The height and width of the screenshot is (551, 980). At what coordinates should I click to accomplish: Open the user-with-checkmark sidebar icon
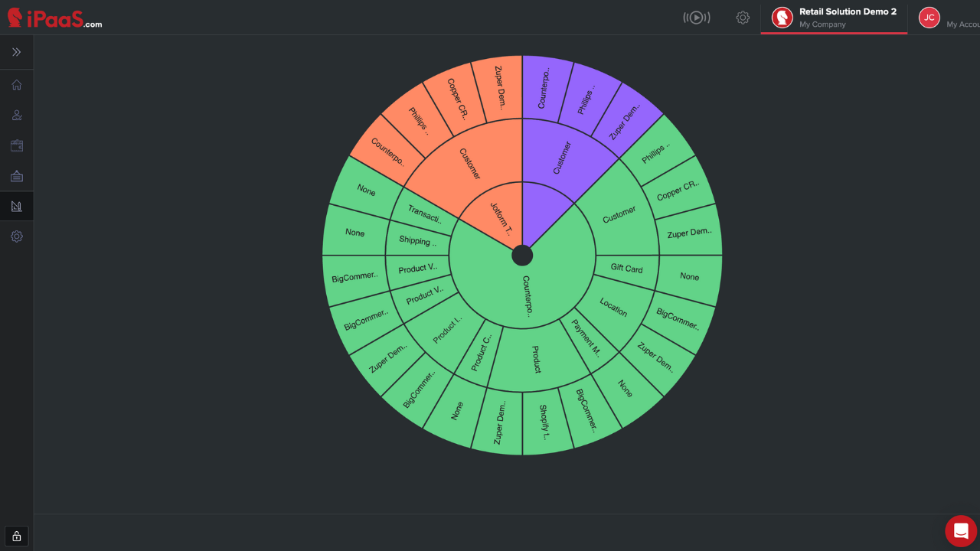click(17, 116)
